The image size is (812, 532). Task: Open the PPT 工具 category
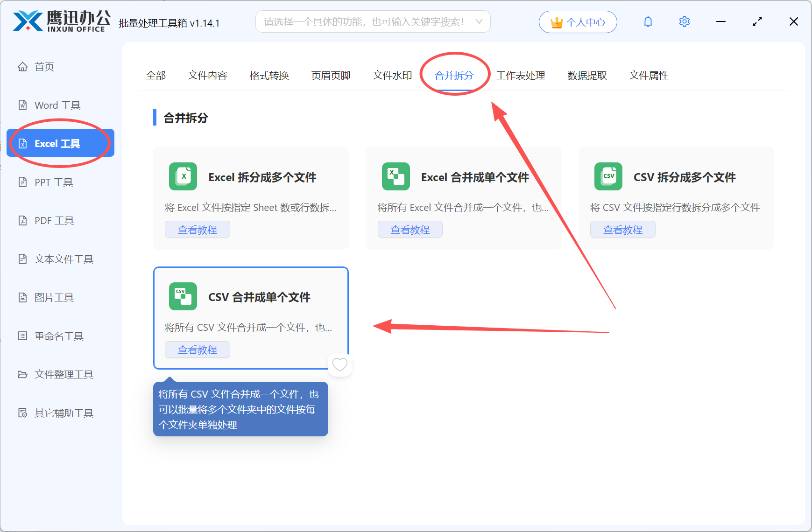(54, 182)
